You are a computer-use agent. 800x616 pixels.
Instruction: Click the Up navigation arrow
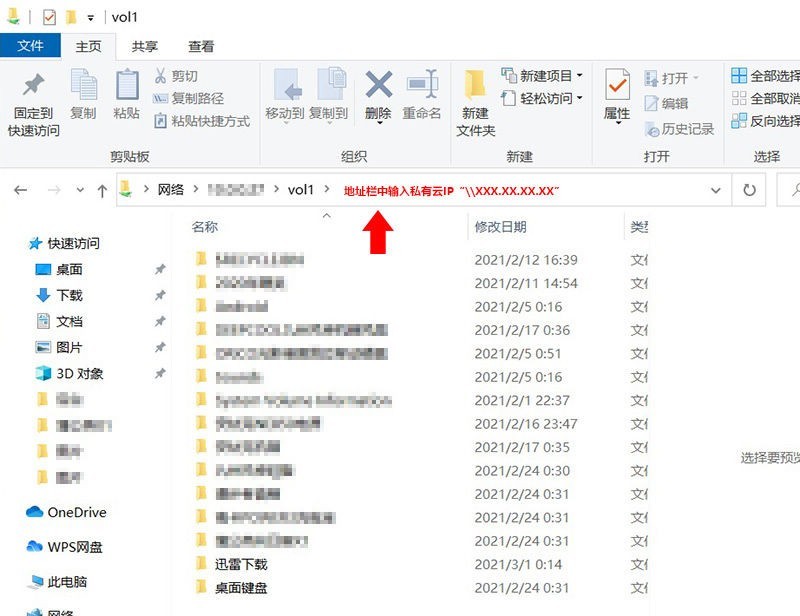[103, 190]
